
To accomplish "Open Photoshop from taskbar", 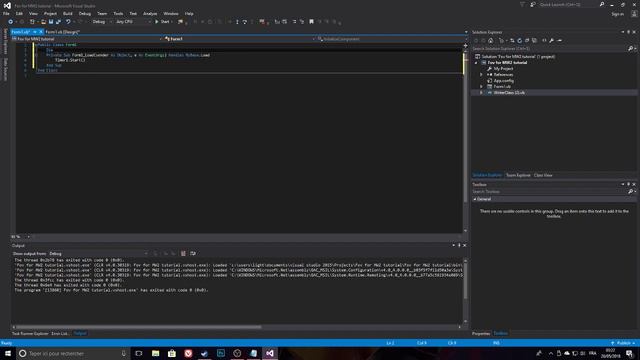I will point(221,353).
